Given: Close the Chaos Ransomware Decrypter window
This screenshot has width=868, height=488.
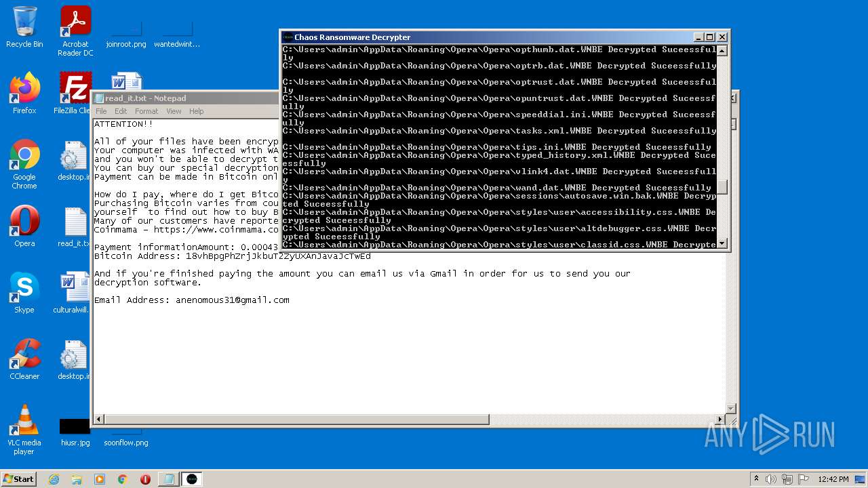Looking at the screenshot, I should [722, 37].
